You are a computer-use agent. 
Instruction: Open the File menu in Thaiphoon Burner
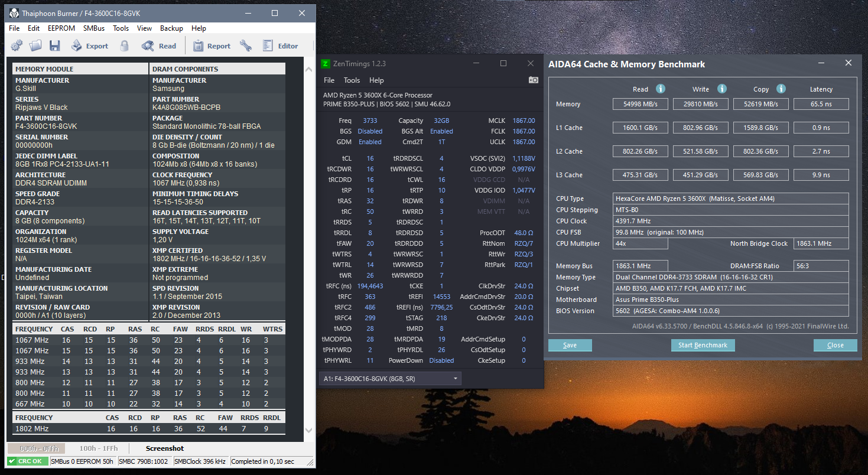14,28
